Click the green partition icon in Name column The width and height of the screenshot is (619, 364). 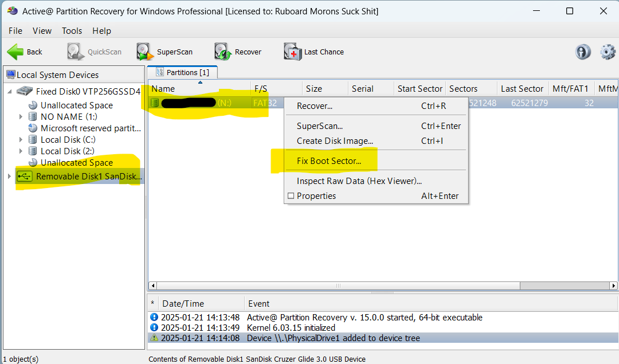point(155,103)
